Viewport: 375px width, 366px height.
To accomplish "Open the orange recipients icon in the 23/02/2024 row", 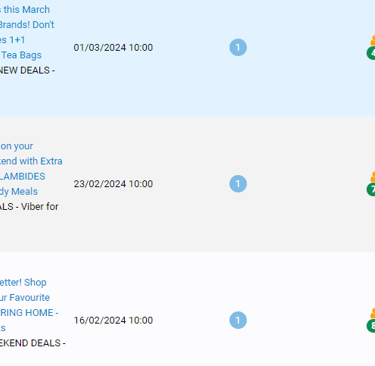I will (x=373, y=176).
